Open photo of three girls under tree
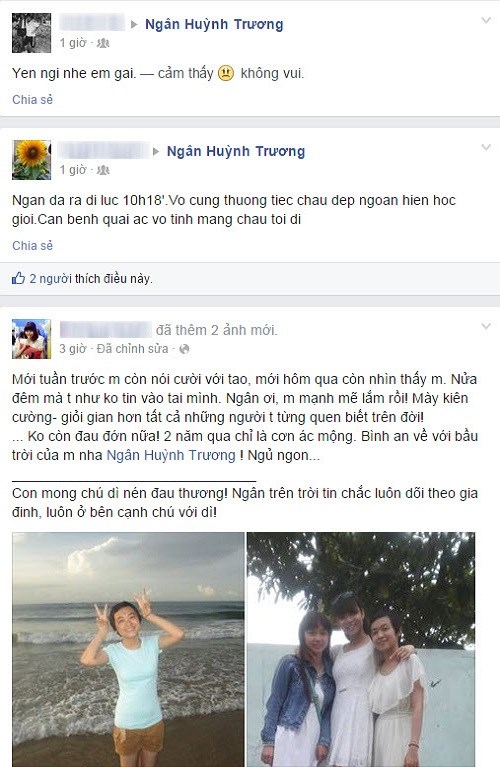This screenshot has width=500, height=767. 361,650
